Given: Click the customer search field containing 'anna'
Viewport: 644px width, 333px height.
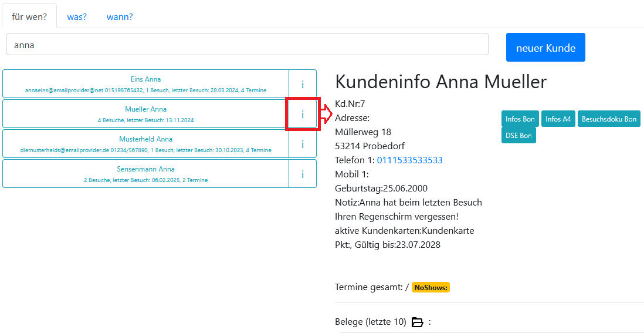Looking at the screenshot, I should click(247, 45).
